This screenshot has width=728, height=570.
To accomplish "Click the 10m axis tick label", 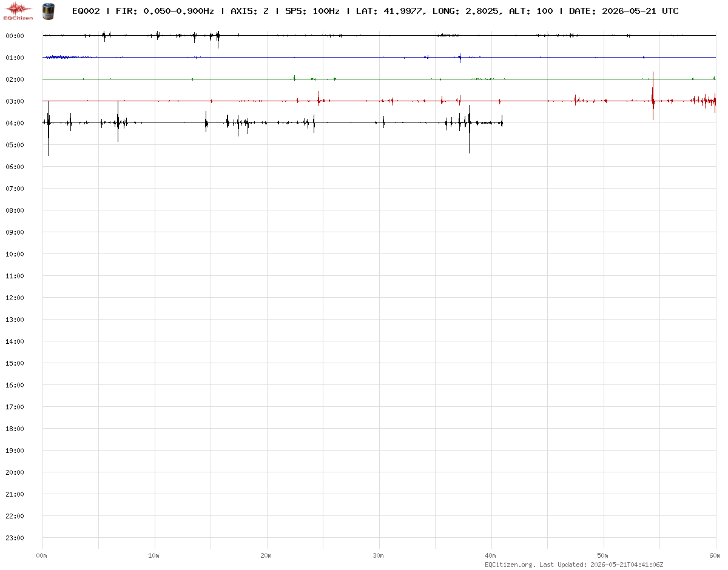I will (154, 555).
